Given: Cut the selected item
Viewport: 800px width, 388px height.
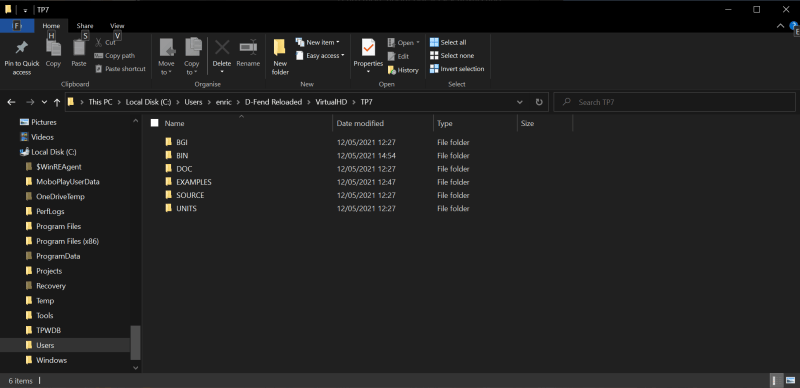Looking at the screenshot, I should (x=105, y=42).
